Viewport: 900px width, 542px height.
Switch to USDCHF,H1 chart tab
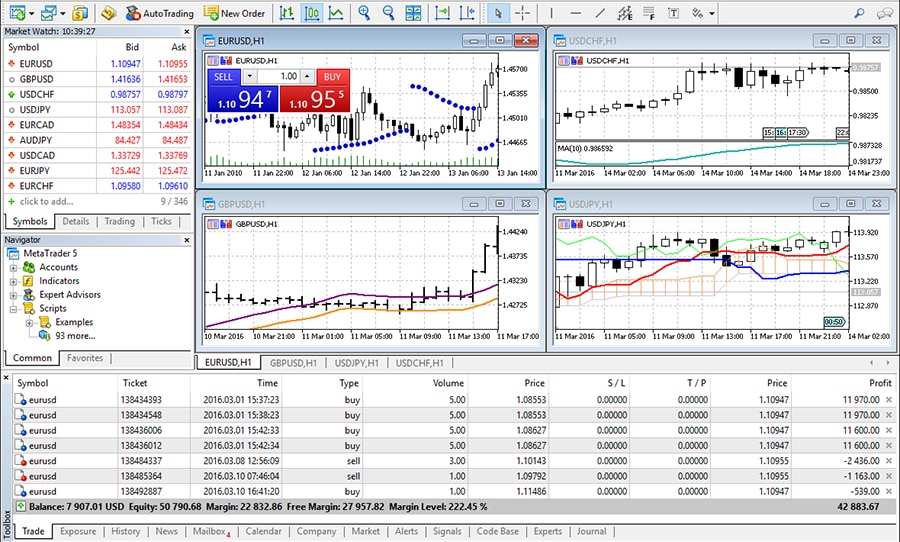[420, 363]
